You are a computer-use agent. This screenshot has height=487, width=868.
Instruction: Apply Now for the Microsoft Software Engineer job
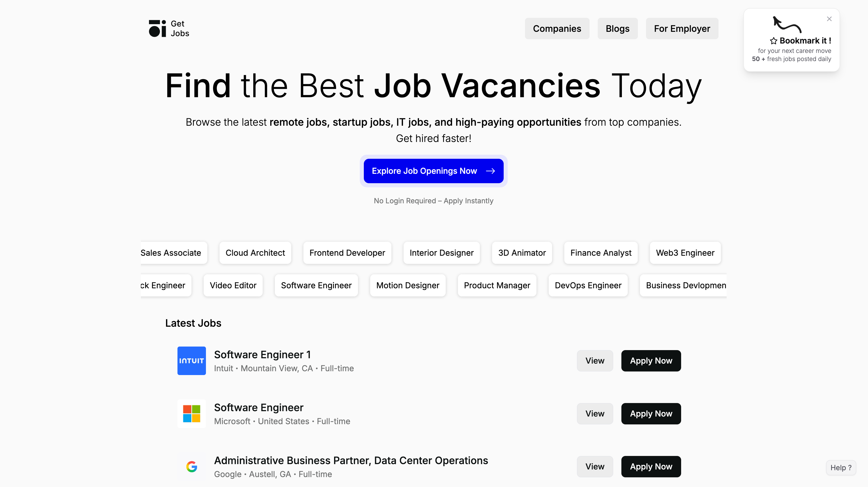point(651,414)
